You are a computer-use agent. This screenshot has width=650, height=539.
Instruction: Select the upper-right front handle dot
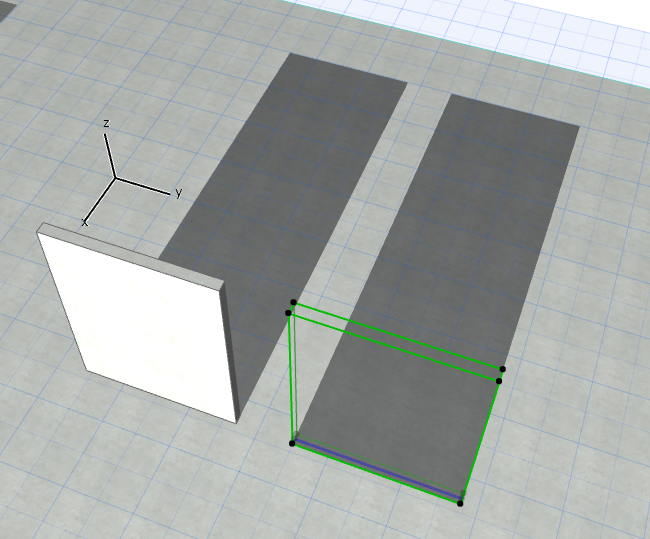pos(499,381)
